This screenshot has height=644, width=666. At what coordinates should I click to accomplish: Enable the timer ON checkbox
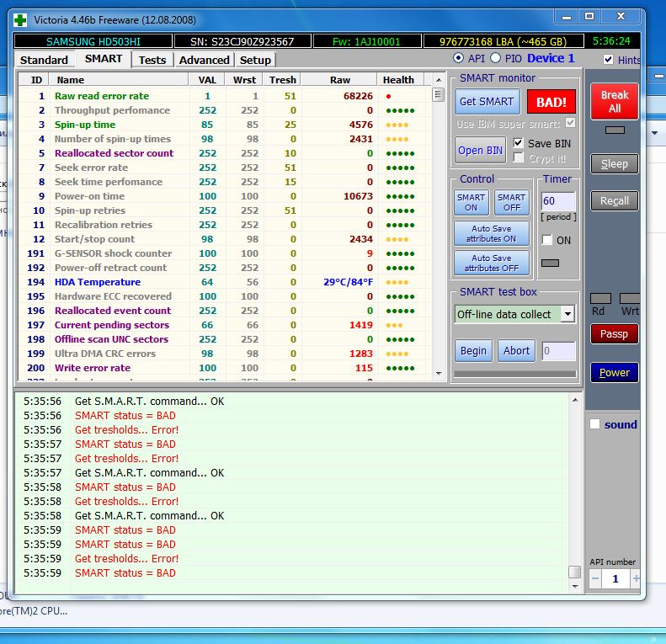[x=547, y=240]
